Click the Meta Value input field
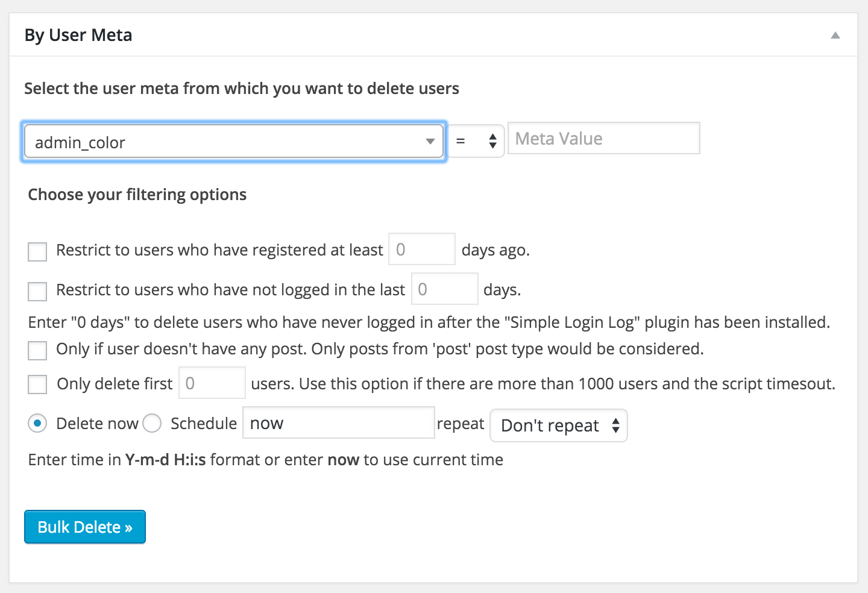Screen dimensions: 868x593 point(603,138)
